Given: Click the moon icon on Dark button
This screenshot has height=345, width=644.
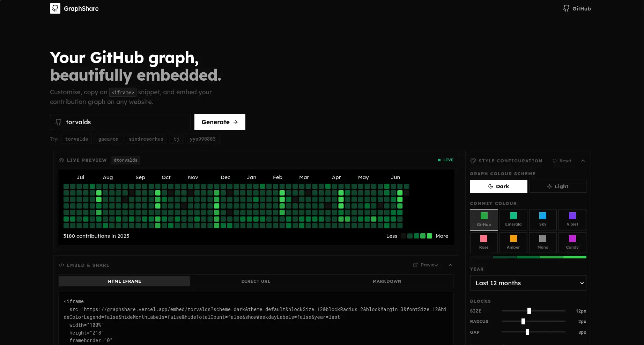Looking at the screenshot, I should coord(490,186).
